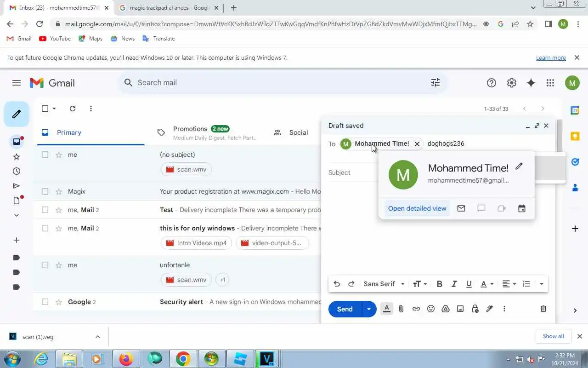The width and height of the screenshot is (588, 368).
Task: Schedule event calendar icon in contact card
Action: 521,208
